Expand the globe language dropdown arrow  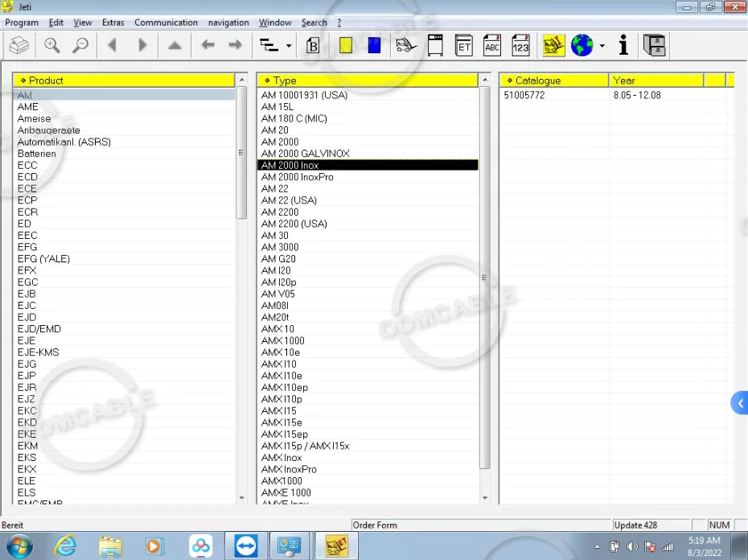602,47
